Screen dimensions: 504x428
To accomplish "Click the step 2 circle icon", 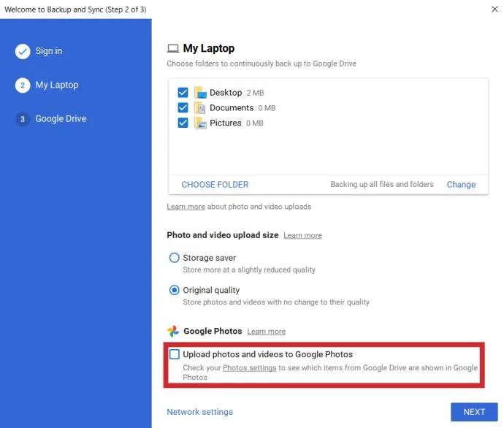I will pyautogui.click(x=23, y=85).
